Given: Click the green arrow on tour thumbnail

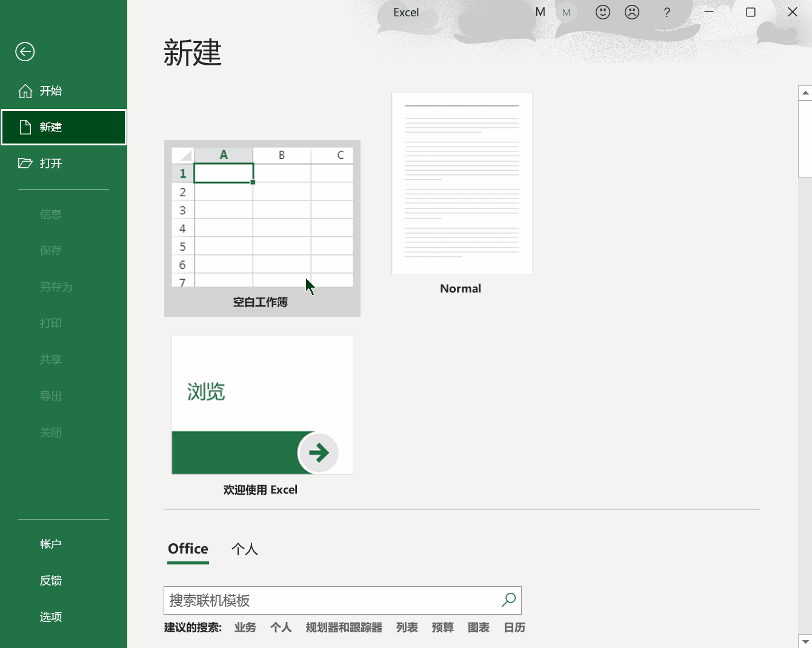Looking at the screenshot, I should click(318, 452).
